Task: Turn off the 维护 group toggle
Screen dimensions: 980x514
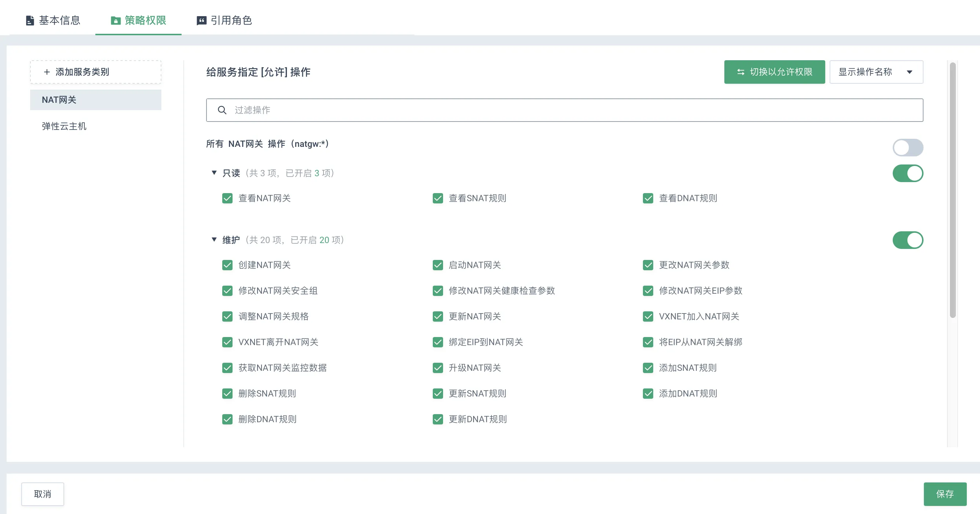Action: pyautogui.click(x=907, y=240)
